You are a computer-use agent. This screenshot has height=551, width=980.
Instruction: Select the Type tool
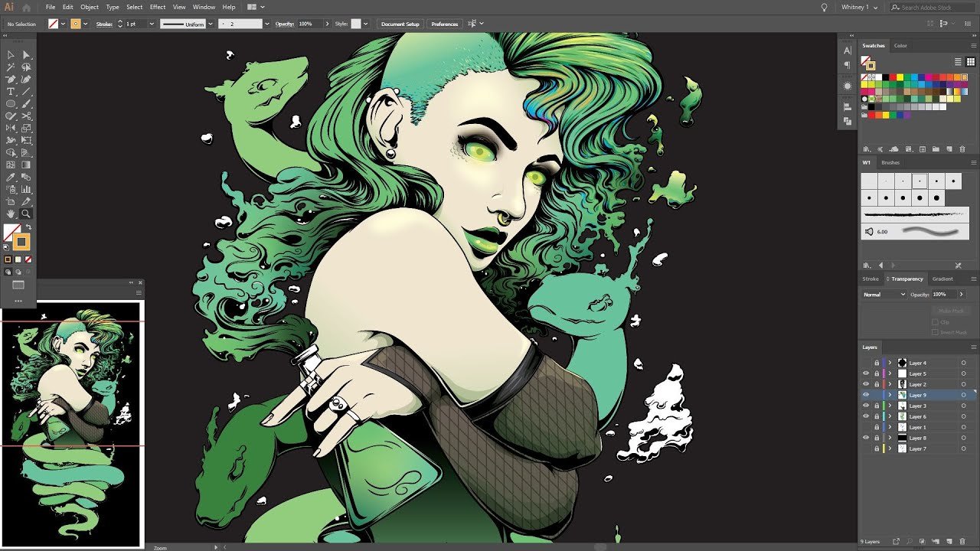pyautogui.click(x=11, y=92)
